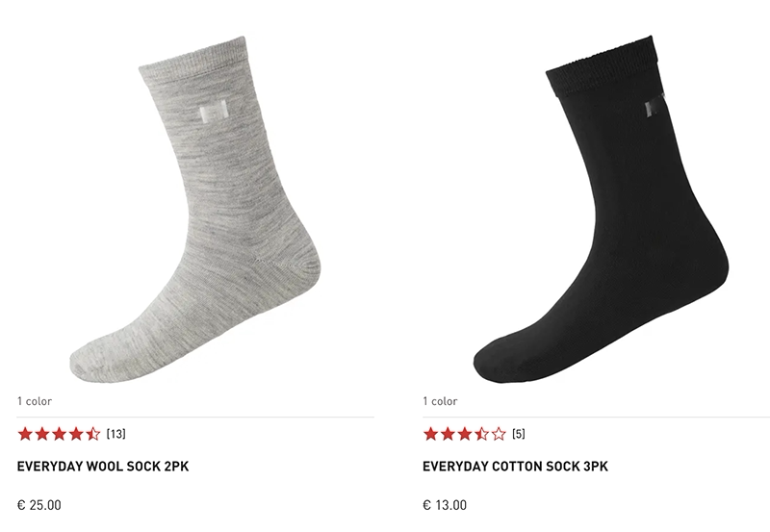Click the half-filled fourth star on the cotton sock rating
Viewport: 770px width, 532px height.
[x=482, y=434]
